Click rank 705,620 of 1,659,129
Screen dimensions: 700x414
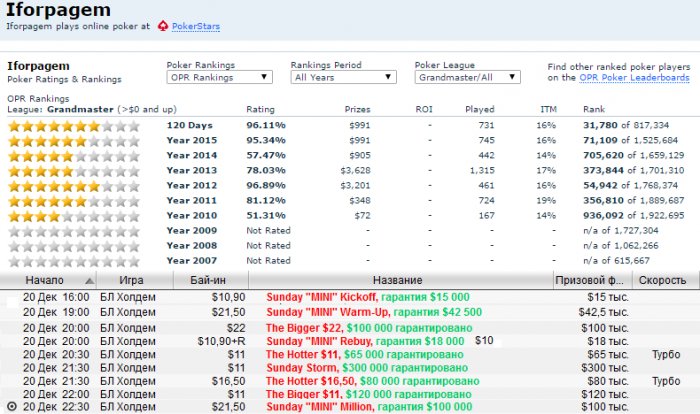(x=633, y=155)
